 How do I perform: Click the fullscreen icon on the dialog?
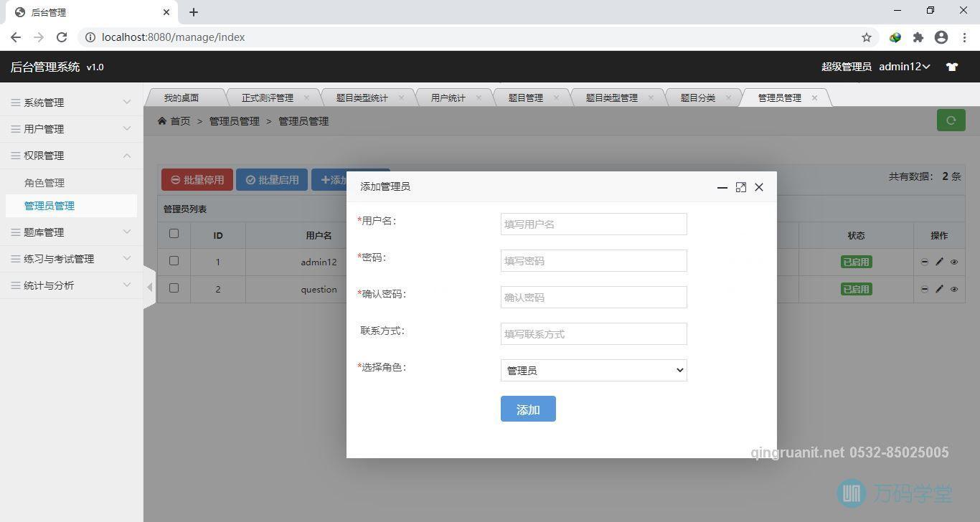[740, 187]
